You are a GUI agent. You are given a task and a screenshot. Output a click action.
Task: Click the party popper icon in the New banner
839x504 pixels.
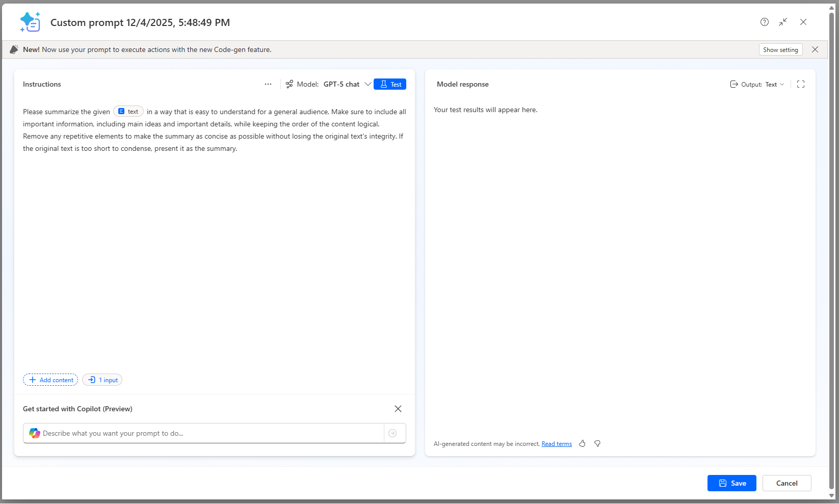pyautogui.click(x=13, y=49)
